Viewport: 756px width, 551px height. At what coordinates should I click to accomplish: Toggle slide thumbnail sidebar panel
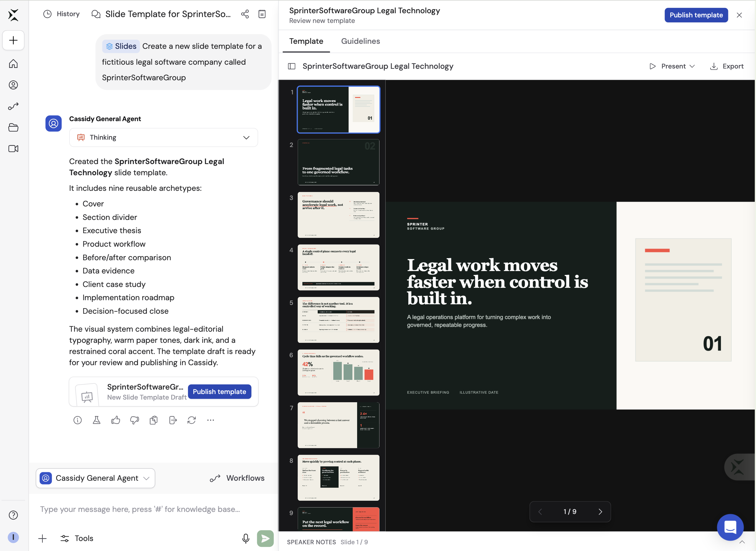point(292,66)
